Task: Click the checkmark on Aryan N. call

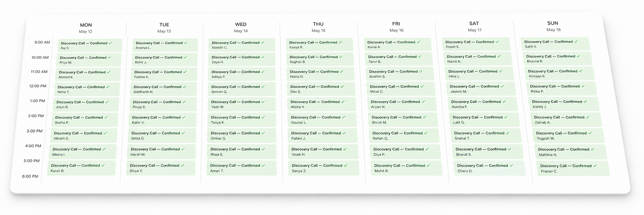Action: click(x=423, y=102)
